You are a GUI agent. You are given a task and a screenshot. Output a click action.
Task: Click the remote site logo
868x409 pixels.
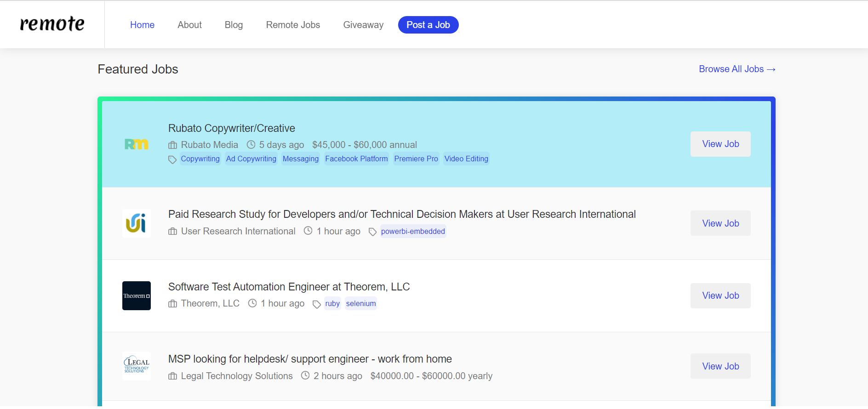tap(52, 24)
